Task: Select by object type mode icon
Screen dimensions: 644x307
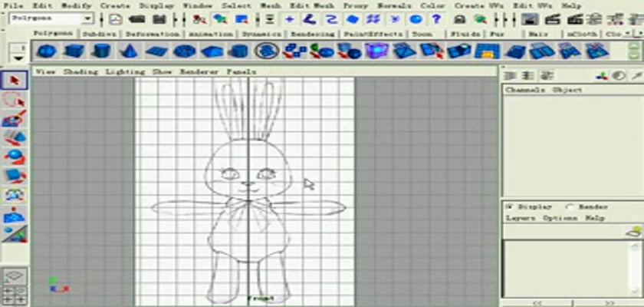Action: [220, 19]
